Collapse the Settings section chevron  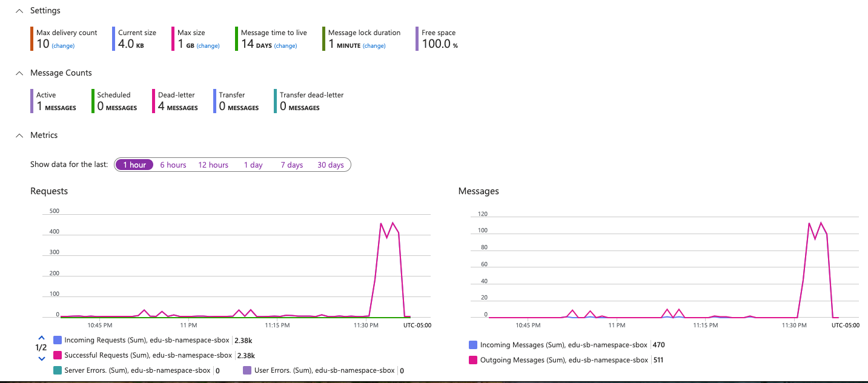point(19,11)
